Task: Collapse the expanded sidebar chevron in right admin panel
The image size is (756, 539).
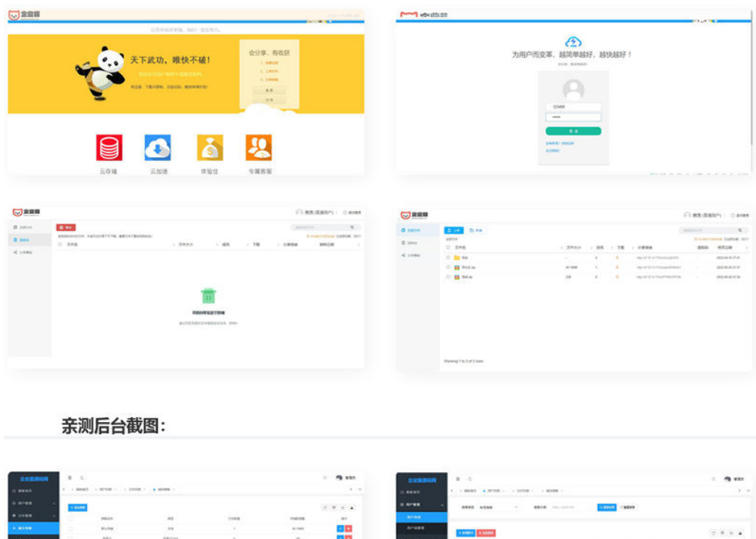Action: pos(442,504)
